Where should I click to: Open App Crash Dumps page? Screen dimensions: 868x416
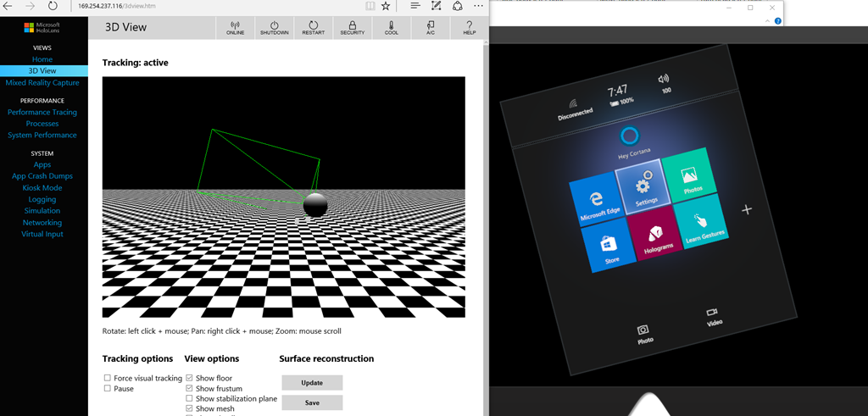(x=42, y=176)
